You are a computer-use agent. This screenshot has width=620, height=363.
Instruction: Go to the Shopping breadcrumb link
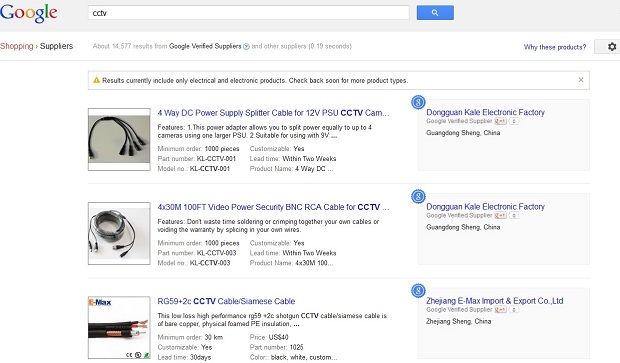click(x=17, y=46)
